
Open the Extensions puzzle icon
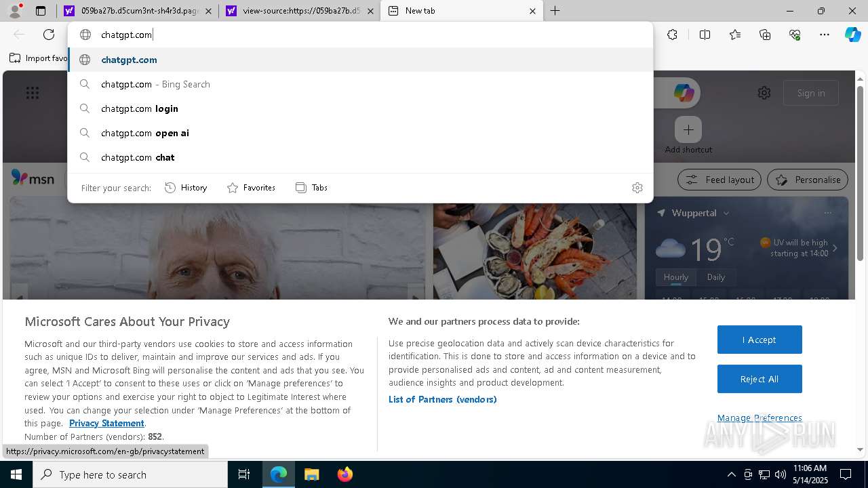672,35
